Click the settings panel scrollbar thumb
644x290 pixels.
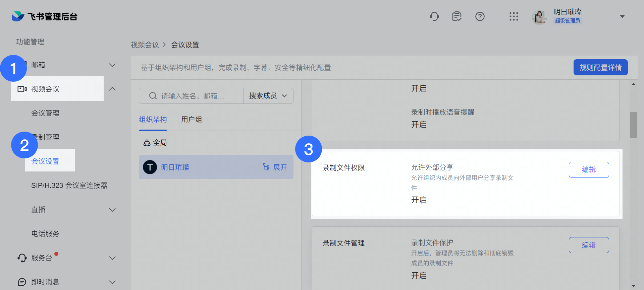[634, 125]
